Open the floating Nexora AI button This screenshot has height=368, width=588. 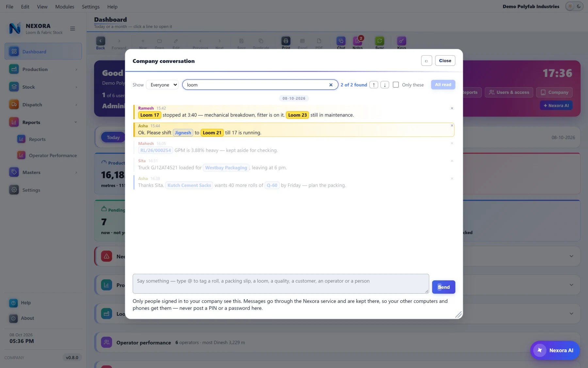point(555,350)
